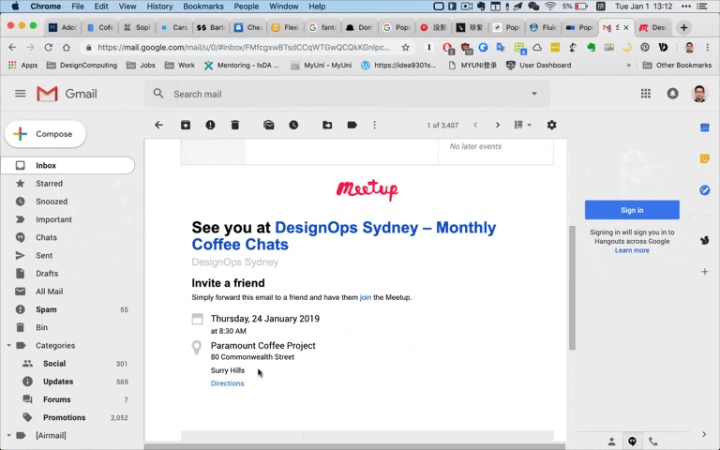The height and width of the screenshot is (450, 720).
Task: Open the Move to folder icon
Action: pos(327,125)
